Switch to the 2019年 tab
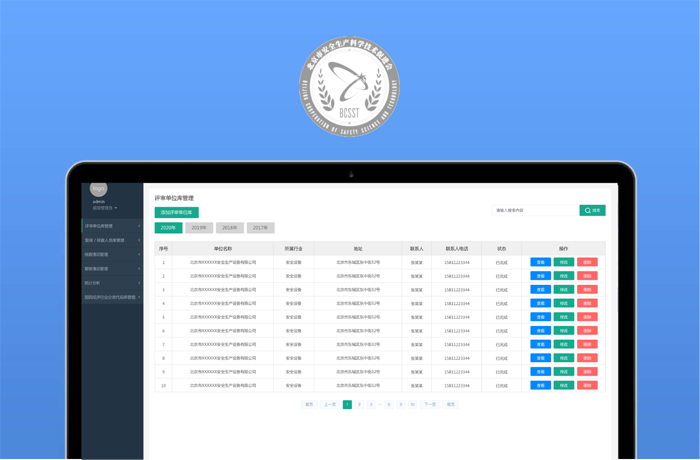The height and width of the screenshot is (460, 700). (x=199, y=228)
